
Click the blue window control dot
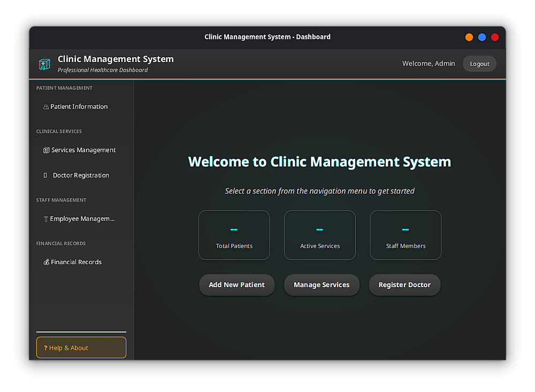pyautogui.click(x=482, y=37)
